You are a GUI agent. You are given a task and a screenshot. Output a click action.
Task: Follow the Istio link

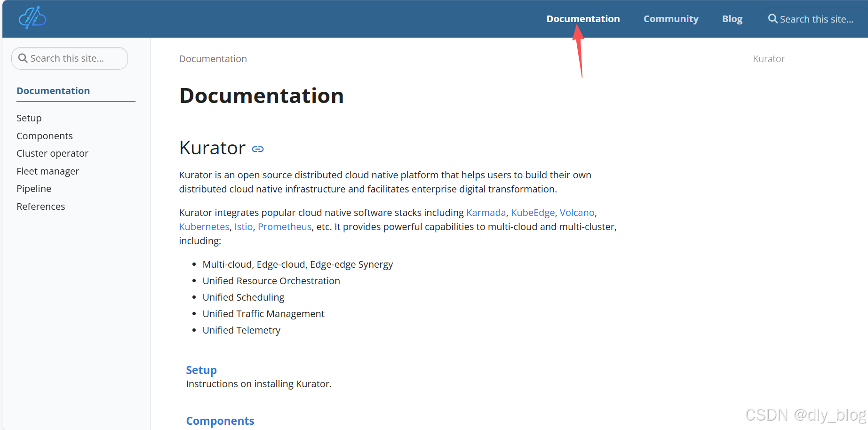click(243, 227)
